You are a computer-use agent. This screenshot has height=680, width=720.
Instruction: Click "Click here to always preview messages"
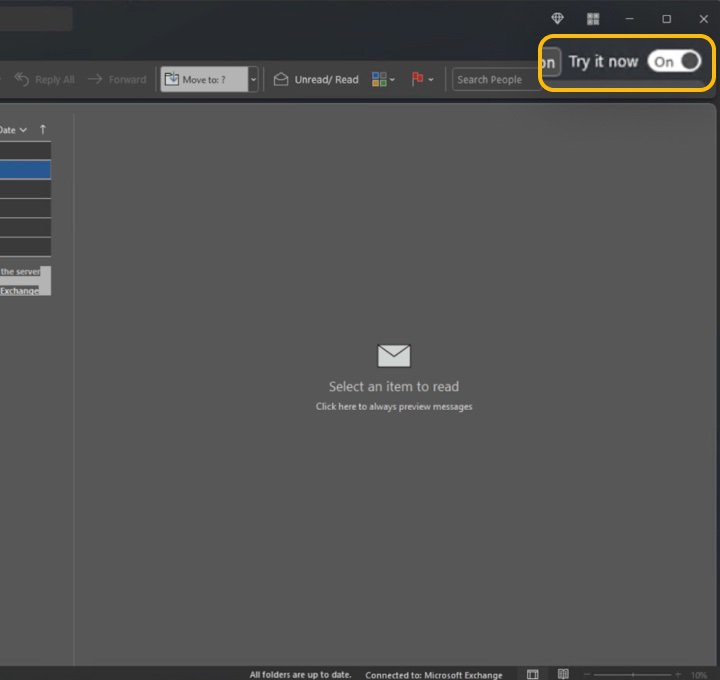pyautogui.click(x=394, y=407)
